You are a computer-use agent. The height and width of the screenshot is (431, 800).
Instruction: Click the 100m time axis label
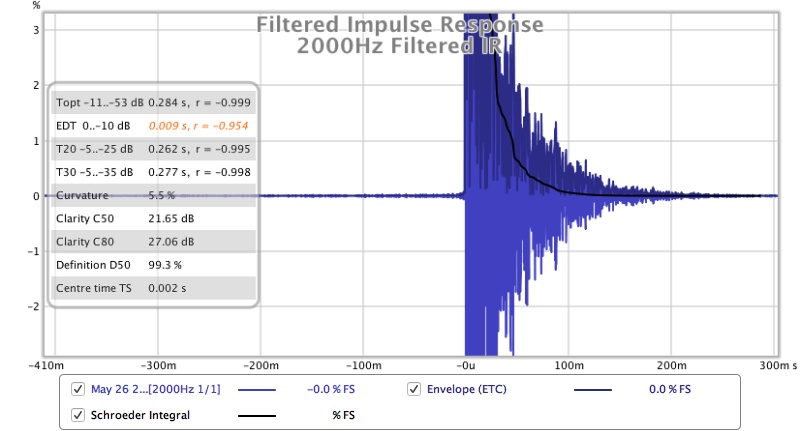[x=569, y=365]
